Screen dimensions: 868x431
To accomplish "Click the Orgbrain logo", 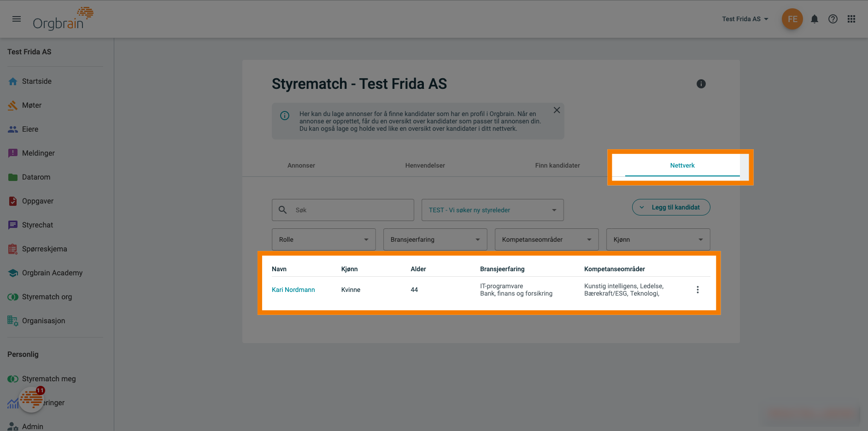I will (x=63, y=19).
